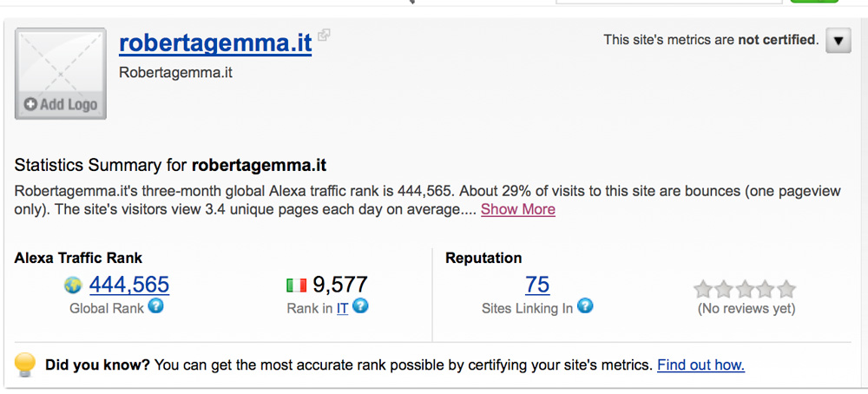This screenshot has height=394, width=868.
Task: Click the globe icon beside global rank
Action: pos(73,286)
